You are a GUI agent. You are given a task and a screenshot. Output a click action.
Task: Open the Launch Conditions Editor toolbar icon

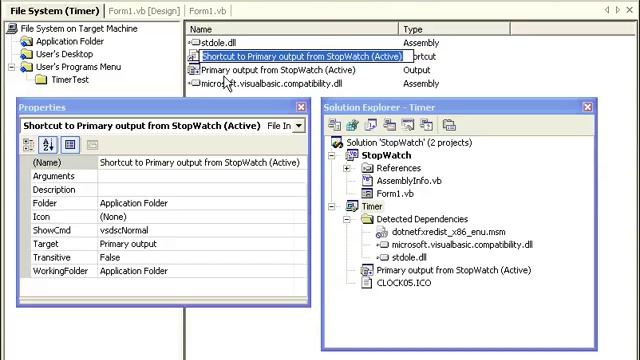427,125
